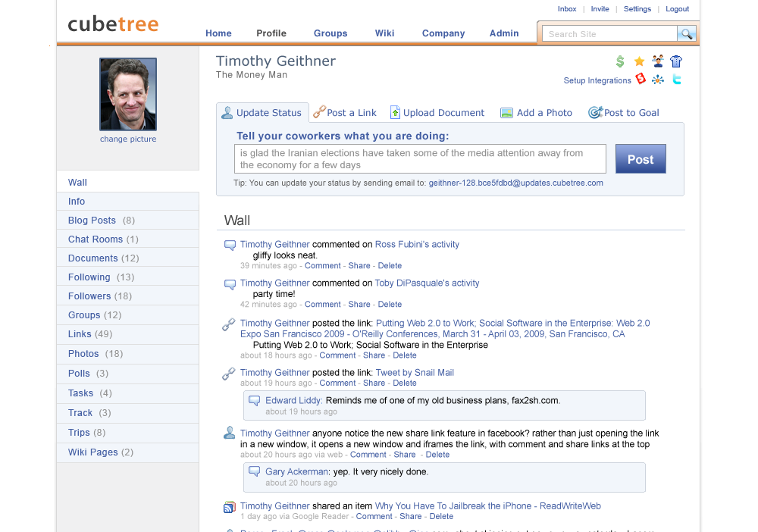The width and height of the screenshot is (758, 532).
Task: Click the chain link icon beside Tweet by Snail Mail
Action: pyautogui.click(x=229, y=374)
